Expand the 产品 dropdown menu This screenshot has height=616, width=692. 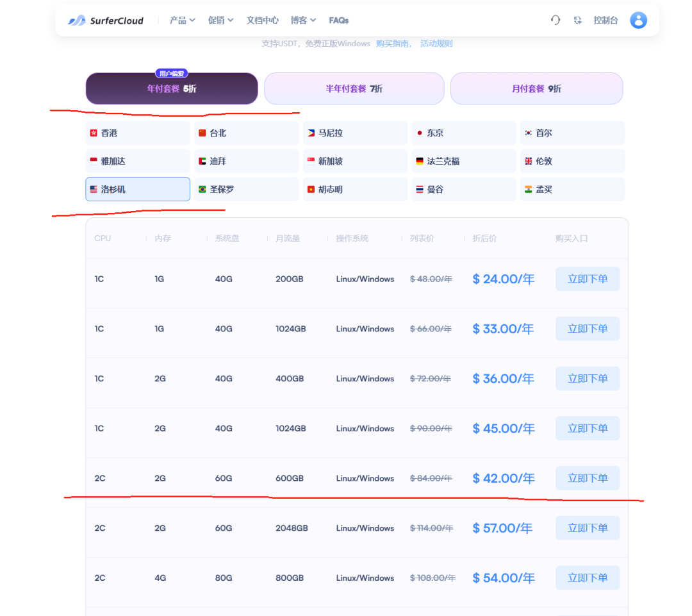point(182,21)
